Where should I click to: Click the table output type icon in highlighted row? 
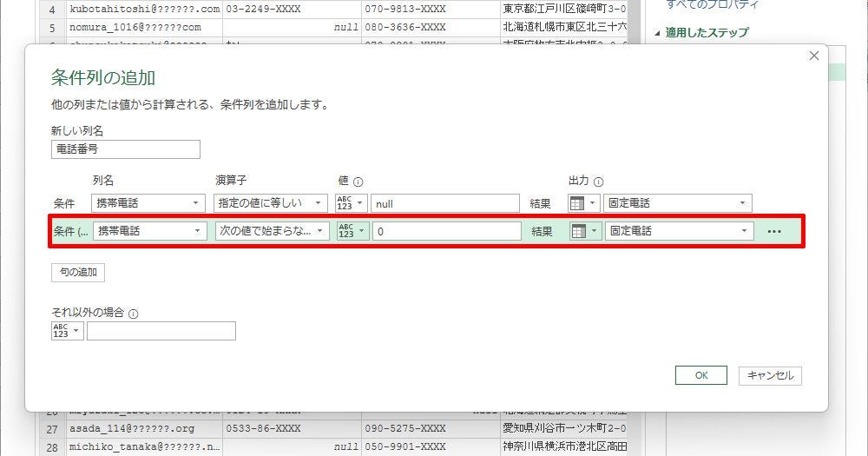click(579, 231)
